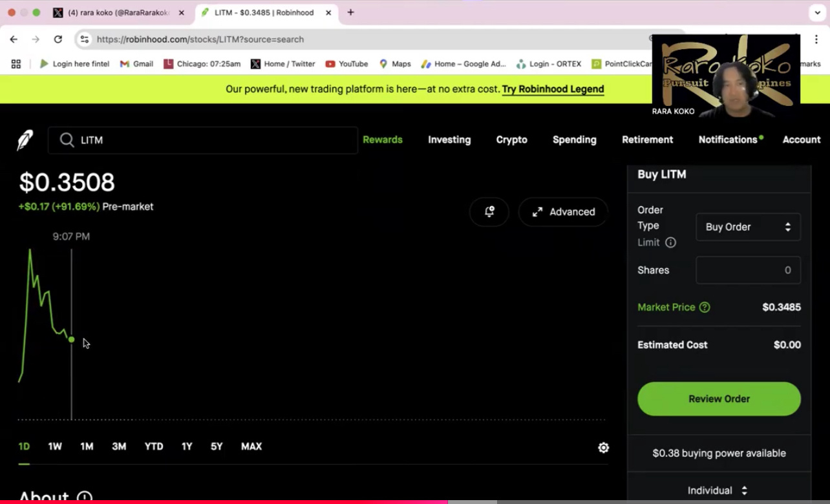830x504 pixels.
Task: Open Gmail bookmark
Action: click(x=136, y=64)
